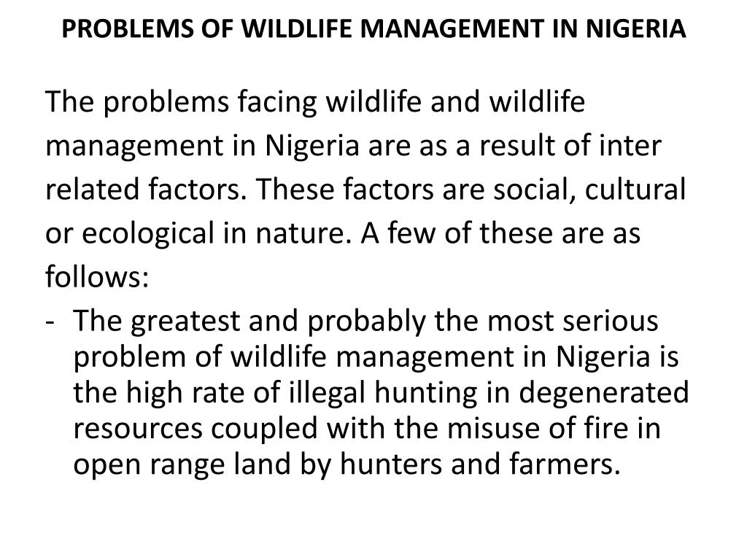Click the word 'facing' in first line

276,102
